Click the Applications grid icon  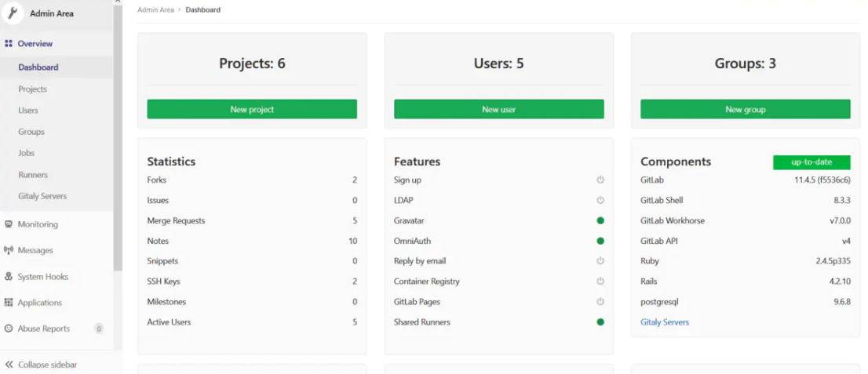pyautogui.click(x=9, y=303)
